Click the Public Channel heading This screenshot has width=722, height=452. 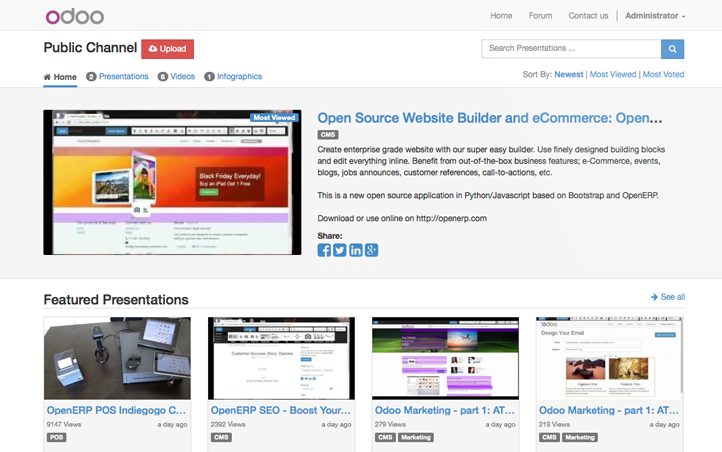tap(90, 48)
